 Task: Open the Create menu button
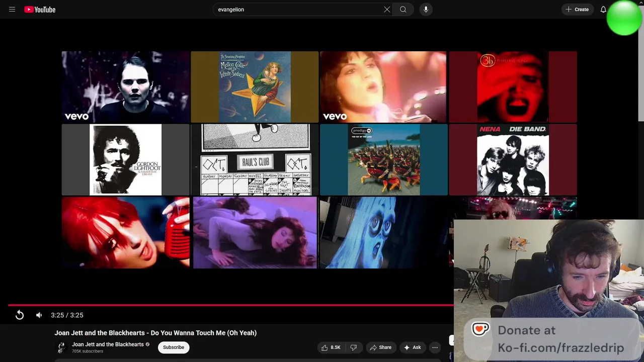pyautogui.click(x=577, y=10)
